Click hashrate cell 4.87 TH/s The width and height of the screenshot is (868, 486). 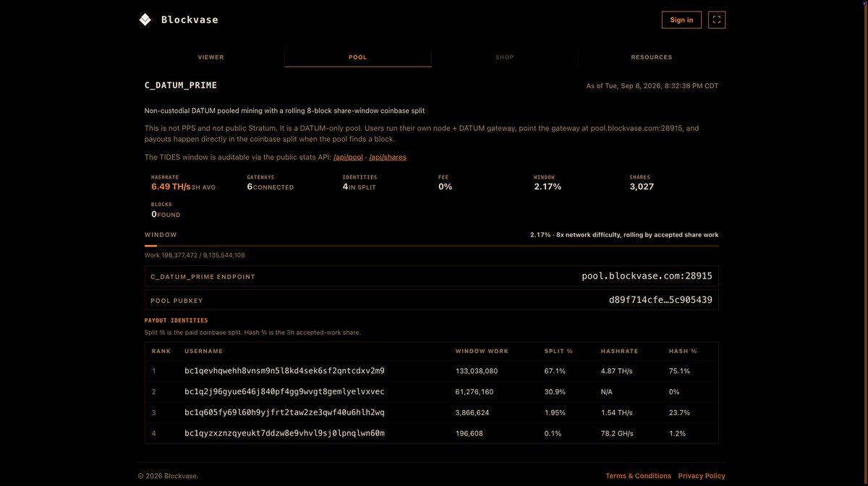[x=616, y=371]
